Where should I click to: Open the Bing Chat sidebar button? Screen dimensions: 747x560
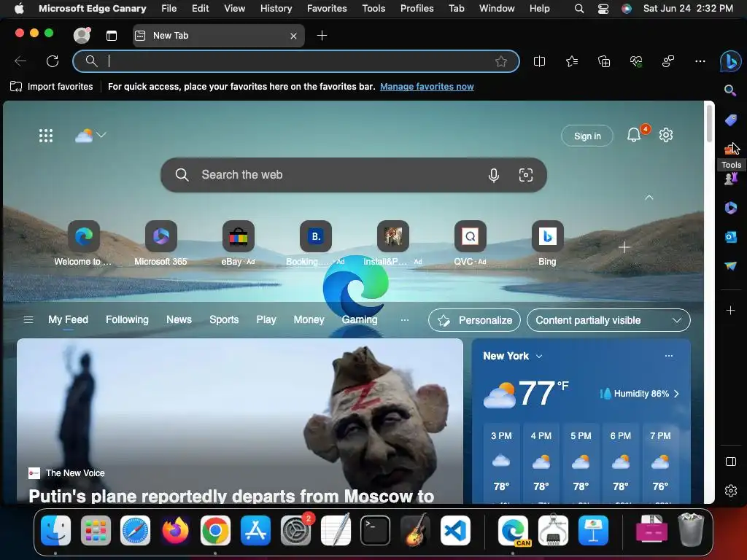(x=730, y=61)
